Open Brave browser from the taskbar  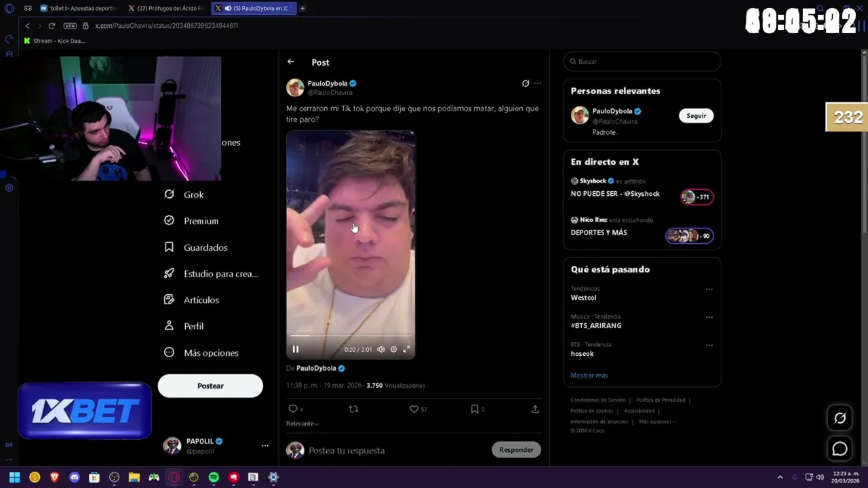pos(54,477)
